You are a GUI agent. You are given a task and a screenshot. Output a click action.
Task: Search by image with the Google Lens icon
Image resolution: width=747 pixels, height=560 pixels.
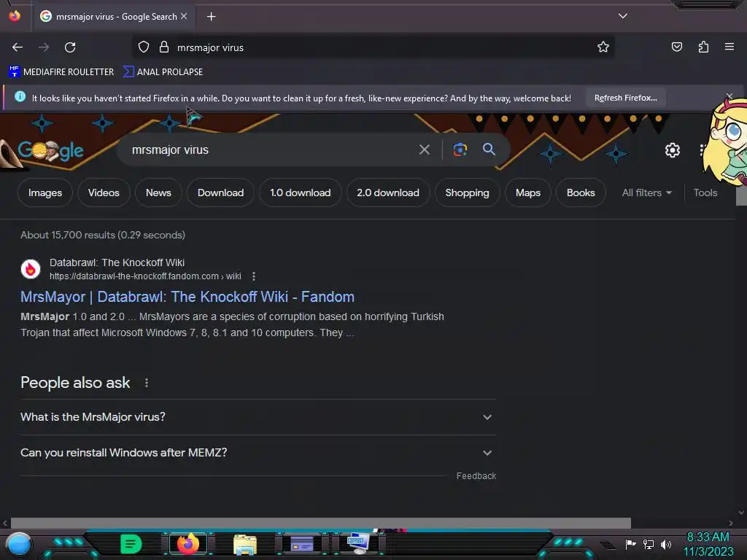(x=460, y=150)
